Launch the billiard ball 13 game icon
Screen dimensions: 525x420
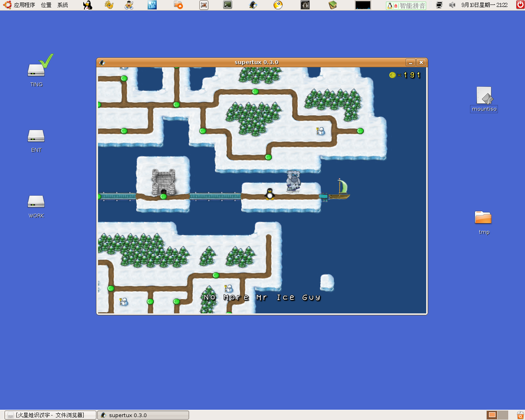coord(278,5)
